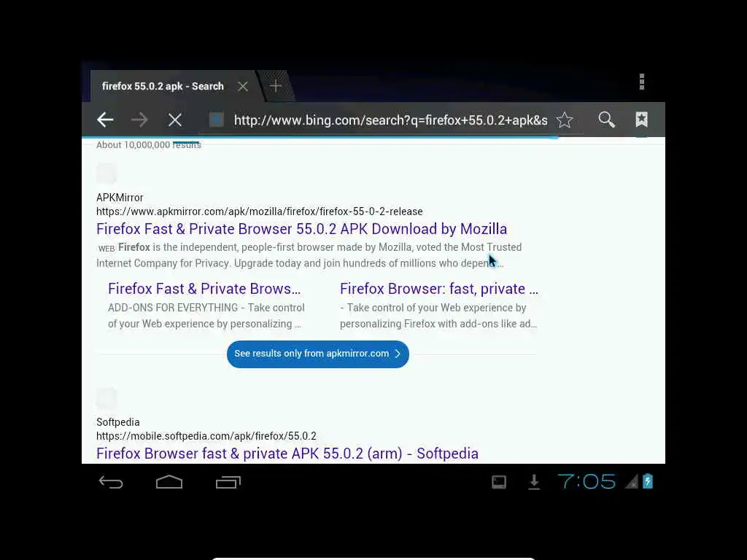
Task: Open the browser three-dot overflow menu
Action: 642,82
